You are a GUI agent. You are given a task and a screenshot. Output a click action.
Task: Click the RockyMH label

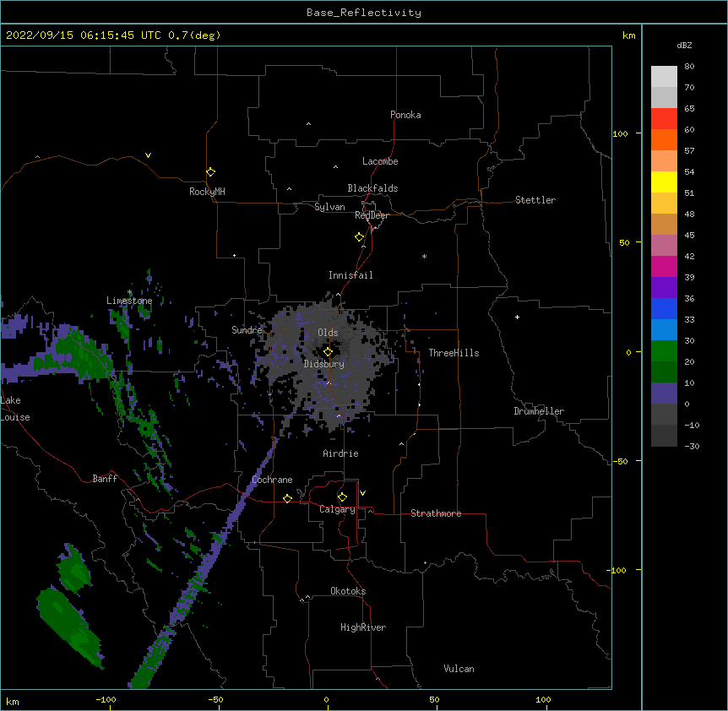click(207, 192)
